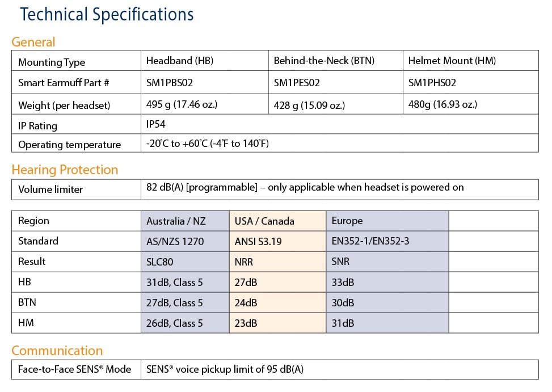
Task: Select the Hearing Protection heading
Action: click(x=65, y=170)
